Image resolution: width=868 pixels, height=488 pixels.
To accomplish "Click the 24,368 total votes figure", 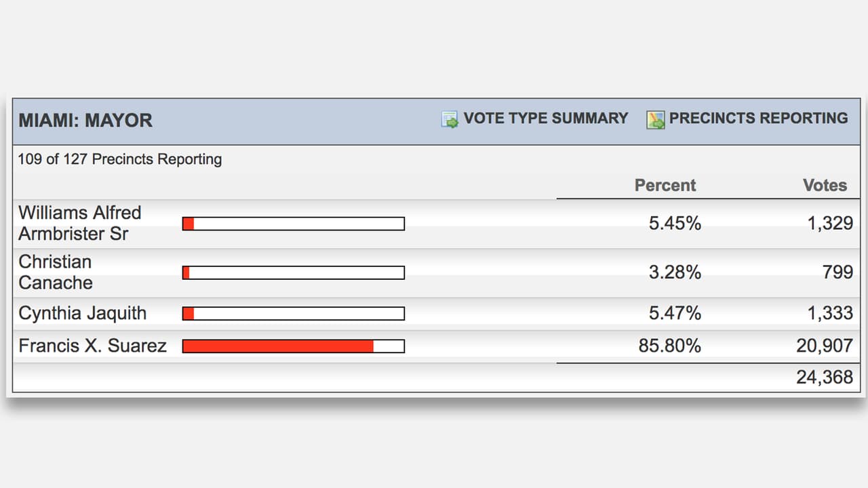I will pyautogui.click(x=824, y=378).
